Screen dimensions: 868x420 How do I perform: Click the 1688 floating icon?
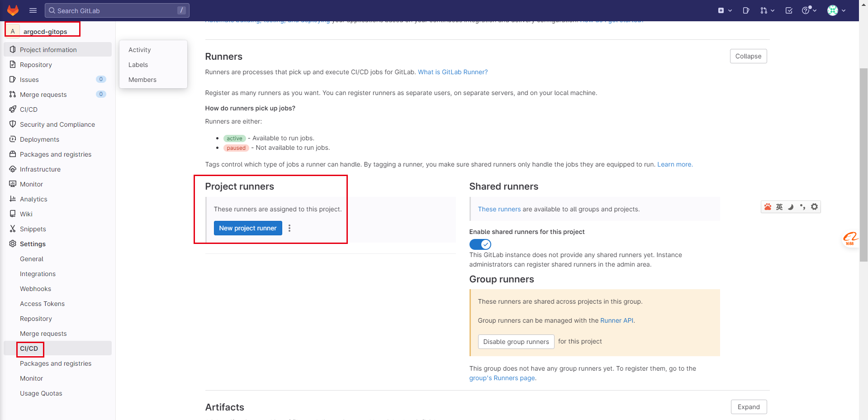(850, 239)
